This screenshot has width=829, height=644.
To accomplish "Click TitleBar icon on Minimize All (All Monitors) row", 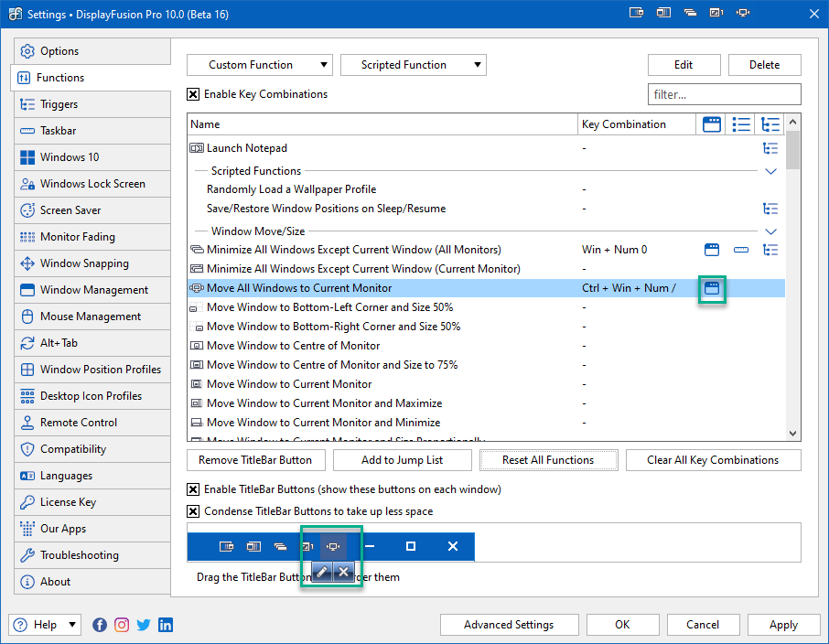I will pos(712,250).
